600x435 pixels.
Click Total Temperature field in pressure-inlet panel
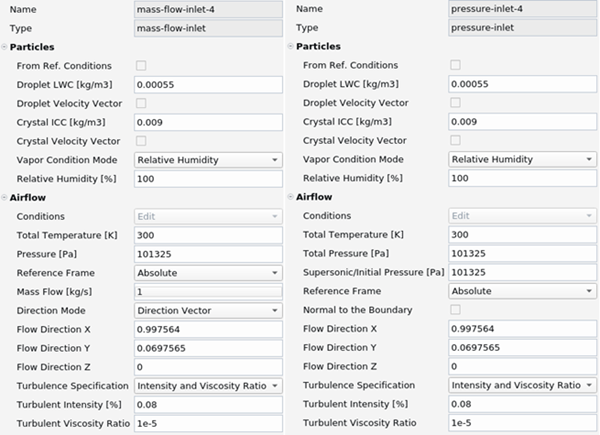[522, 235]
